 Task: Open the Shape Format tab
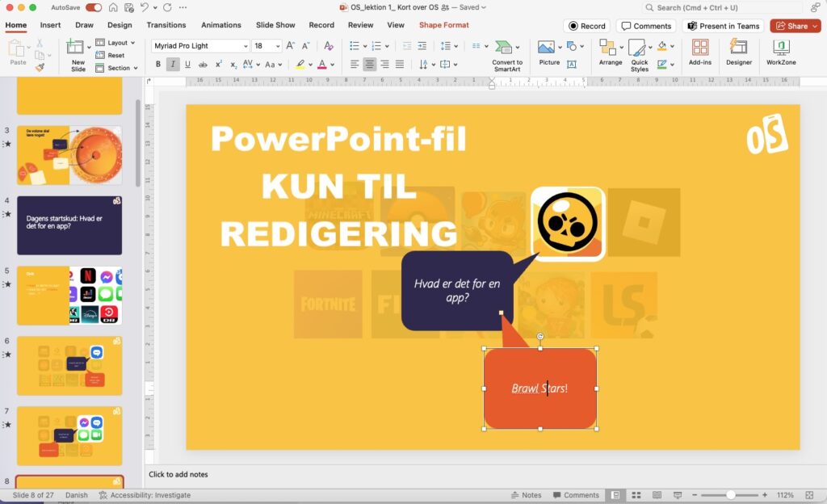pyautogui.click(x=443, y=25)
